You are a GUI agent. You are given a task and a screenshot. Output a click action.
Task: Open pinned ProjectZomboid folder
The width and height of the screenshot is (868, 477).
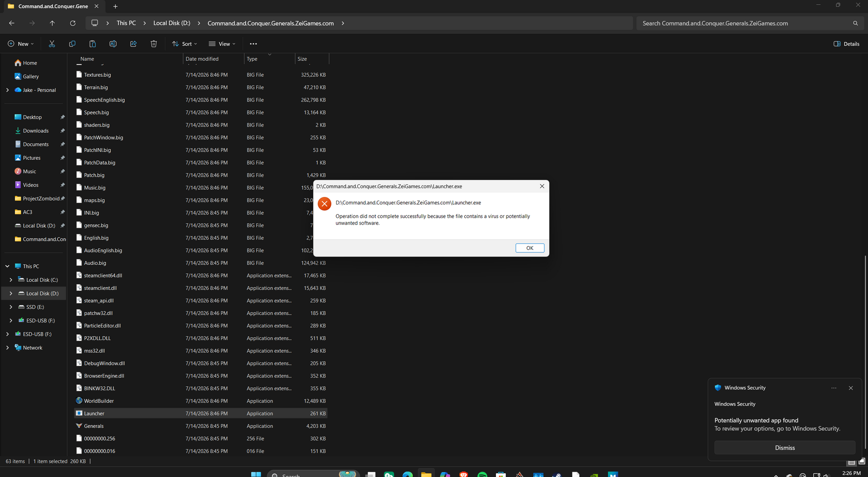coord(41,198)
